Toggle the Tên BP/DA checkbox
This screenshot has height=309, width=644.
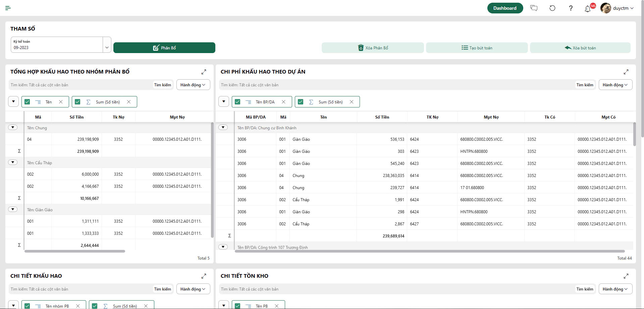(237, 102)
